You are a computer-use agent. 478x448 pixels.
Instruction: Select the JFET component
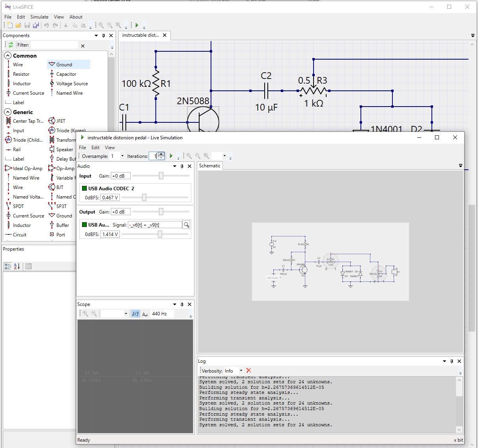click(x=61, y=121)
